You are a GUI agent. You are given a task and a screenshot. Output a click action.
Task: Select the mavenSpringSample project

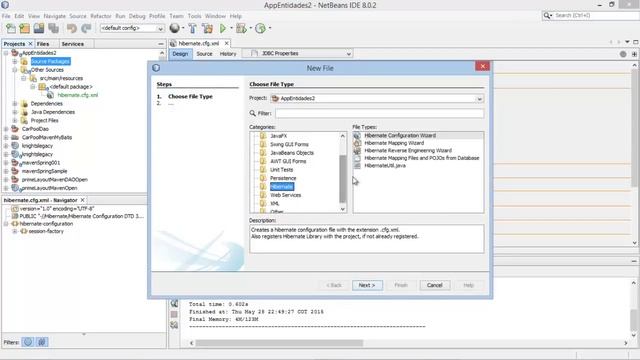tap(44, 171)
